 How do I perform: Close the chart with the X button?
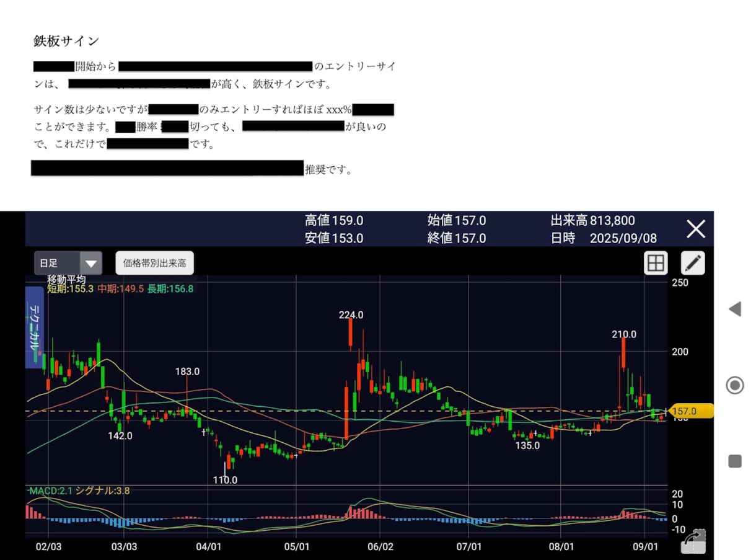click(x=696, y=229)
